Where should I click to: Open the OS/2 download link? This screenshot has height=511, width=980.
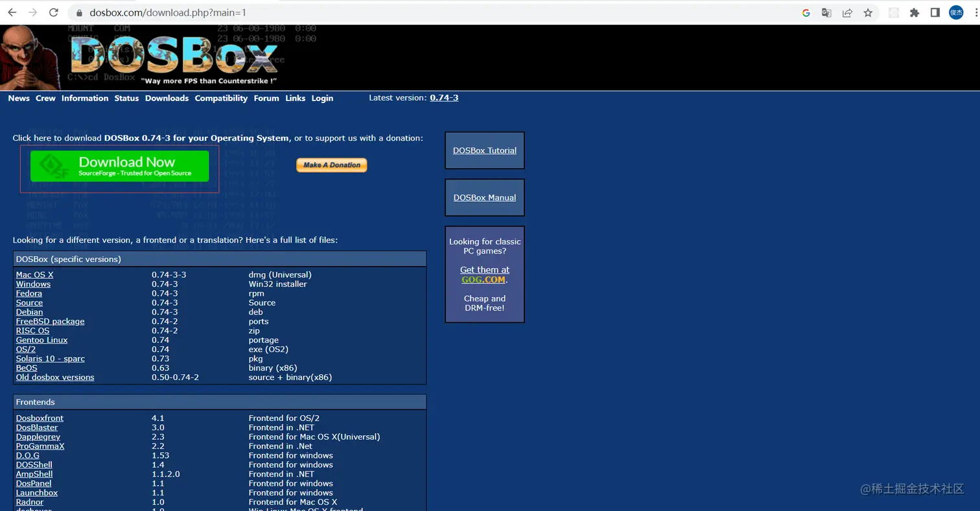(x=26, y=350)
